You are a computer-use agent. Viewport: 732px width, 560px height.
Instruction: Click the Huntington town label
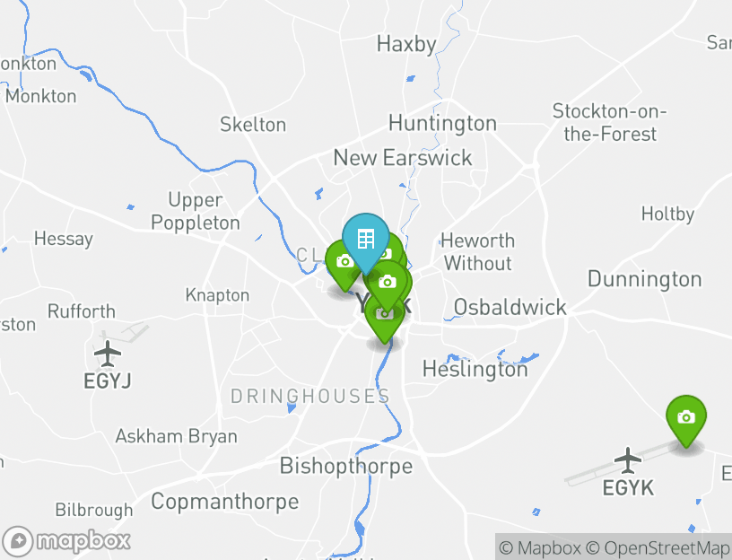click(x=442, y=124)
